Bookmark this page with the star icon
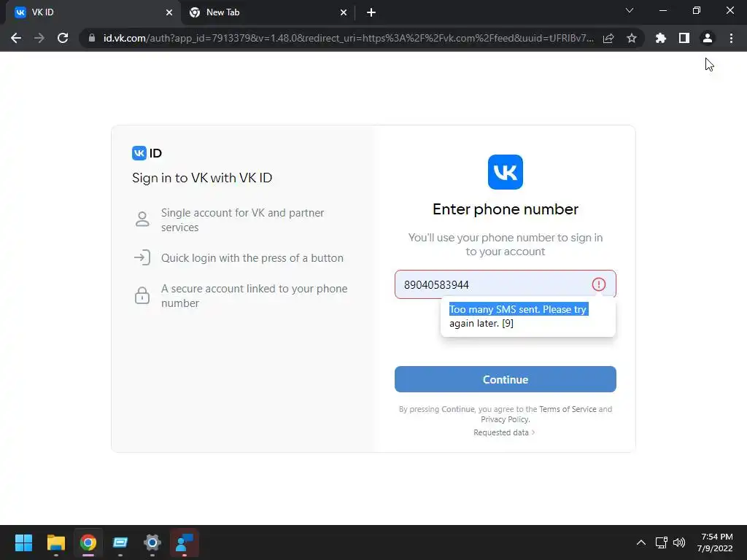This screenshot has height=560, width=747. (x=632, y=38)
